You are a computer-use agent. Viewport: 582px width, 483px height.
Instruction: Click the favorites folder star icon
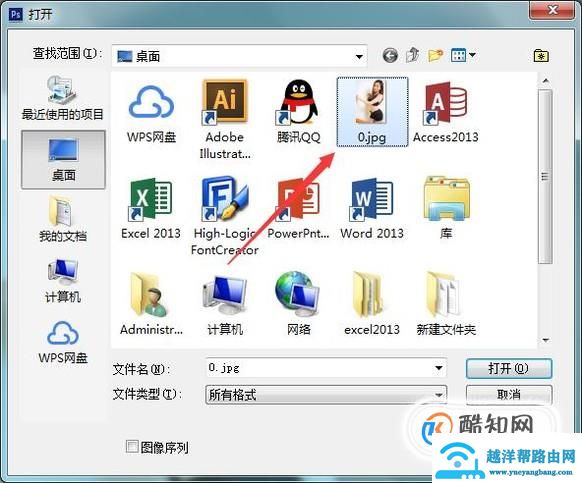[541, 56]
